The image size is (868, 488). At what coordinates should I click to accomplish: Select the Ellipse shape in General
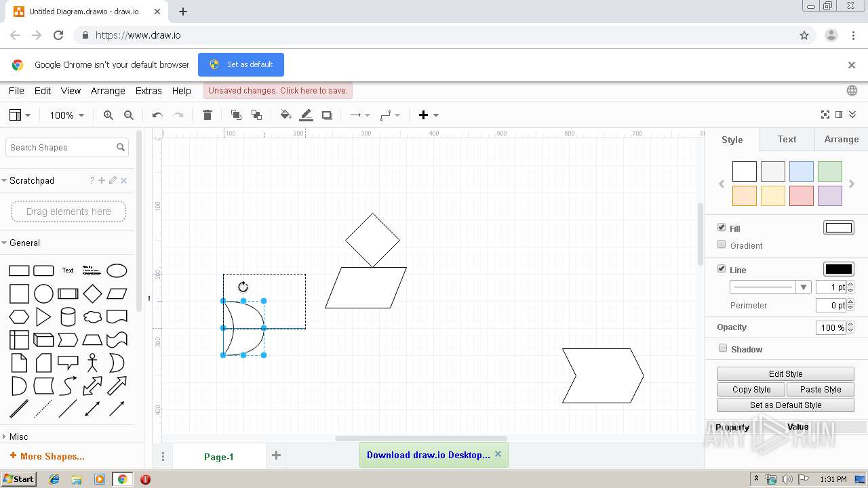click(x=117, y=270)
